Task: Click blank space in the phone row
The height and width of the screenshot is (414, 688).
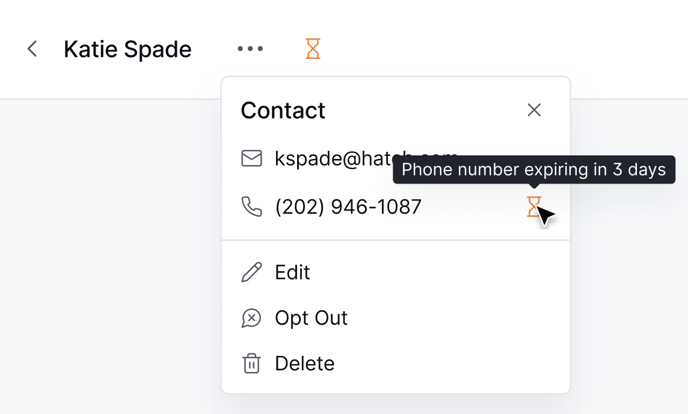Action: click(470, 207)
